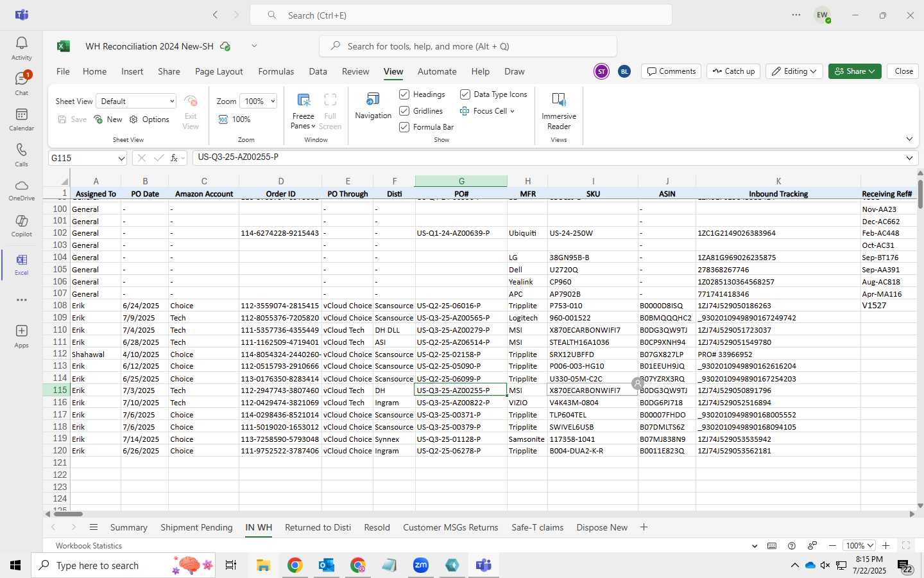
Task: Zoom out with minus in status bar
Action: (x=832, y=545)
